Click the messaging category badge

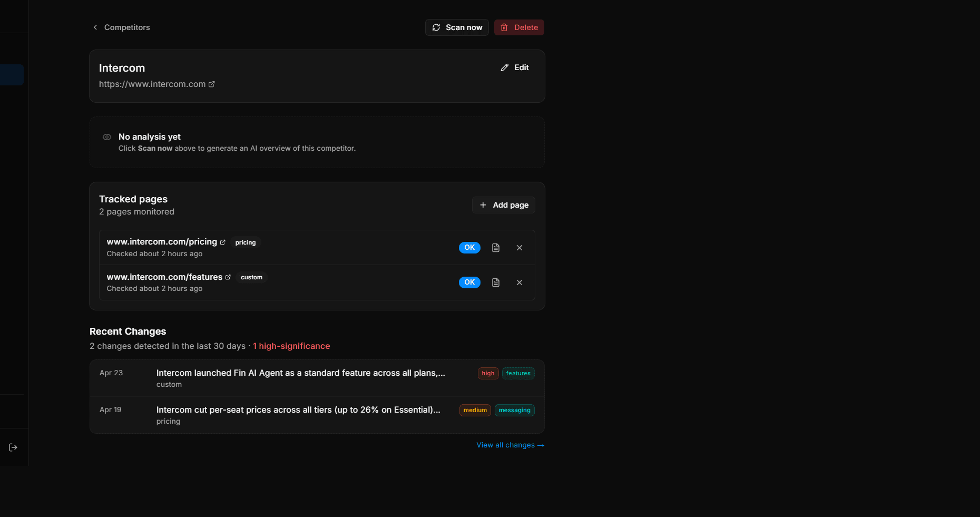[515, 410]
